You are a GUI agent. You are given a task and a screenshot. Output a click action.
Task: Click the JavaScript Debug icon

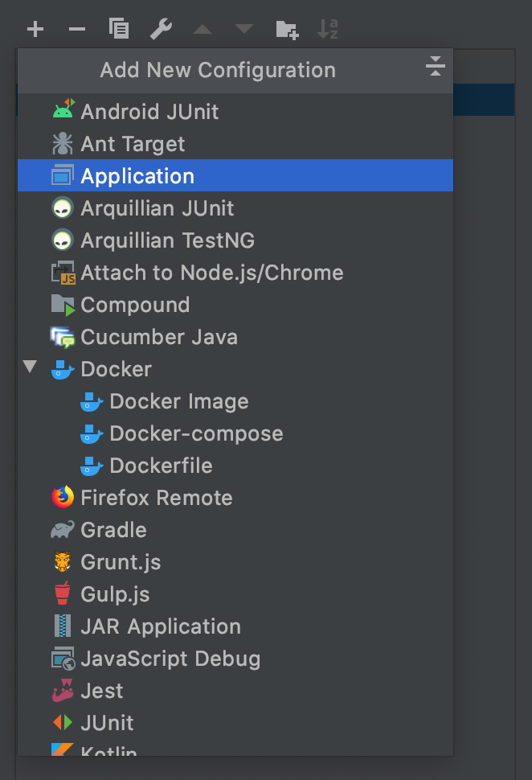click(63, 659)
